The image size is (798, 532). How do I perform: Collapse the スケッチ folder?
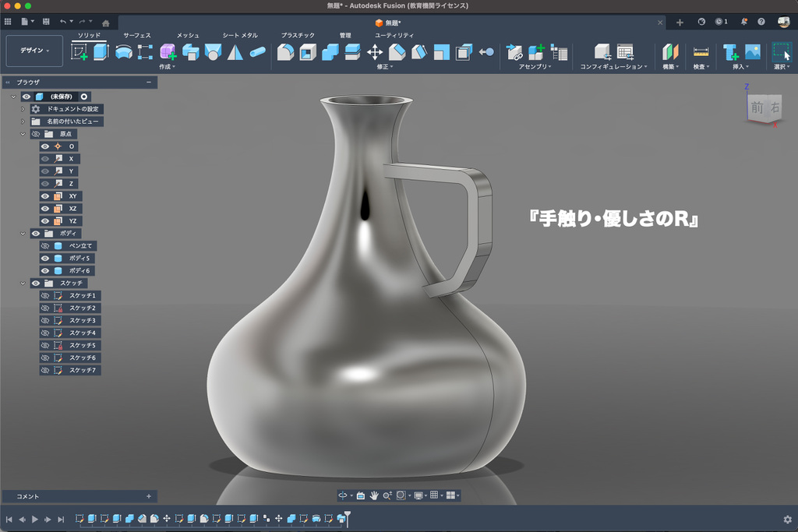23,284
